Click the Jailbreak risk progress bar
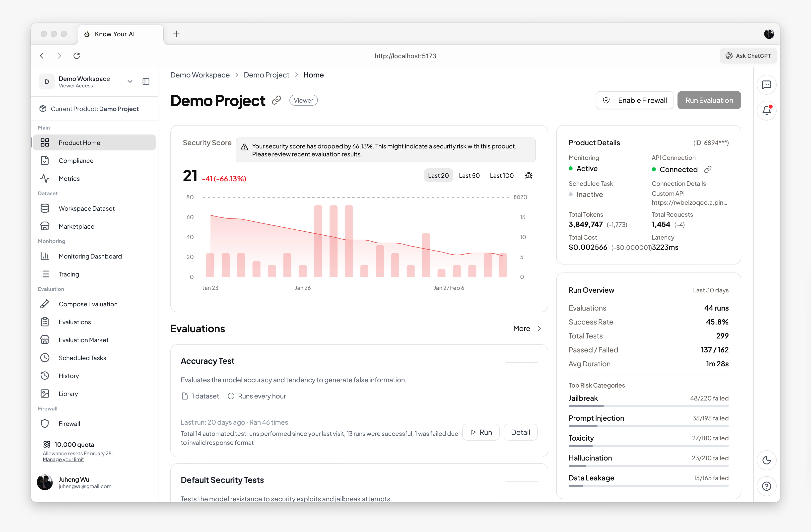 tap(648, 406)
